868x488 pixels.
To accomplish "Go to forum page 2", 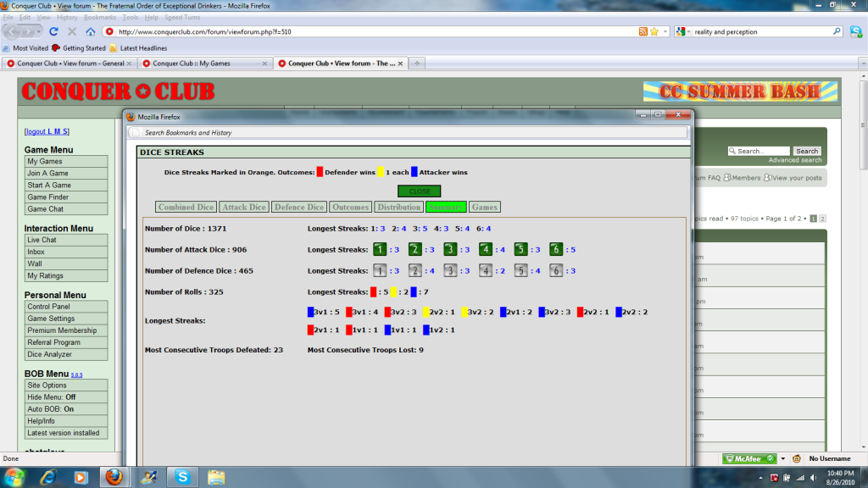I will (822, 219).
